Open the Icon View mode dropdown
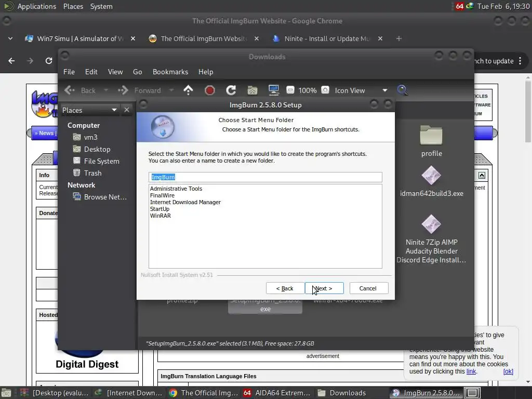532x399 pixels. (361, 90)
